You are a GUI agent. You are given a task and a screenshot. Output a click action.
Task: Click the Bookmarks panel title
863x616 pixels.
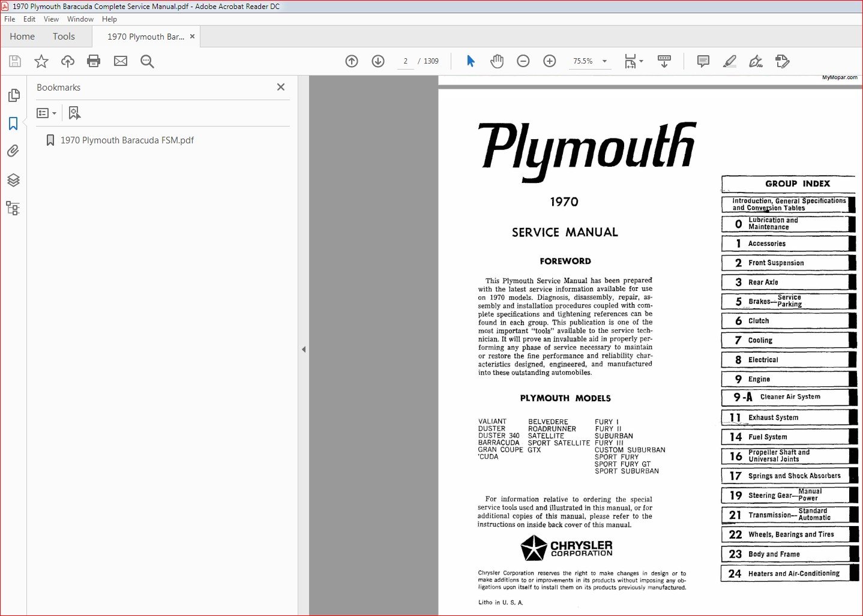coord(58,88)
